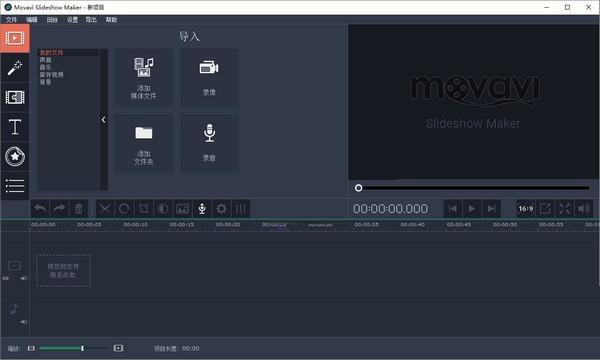Toggle video track visibility eye icon
The width and height of the screenshot is (600, 360).
(x=6, y=278)
